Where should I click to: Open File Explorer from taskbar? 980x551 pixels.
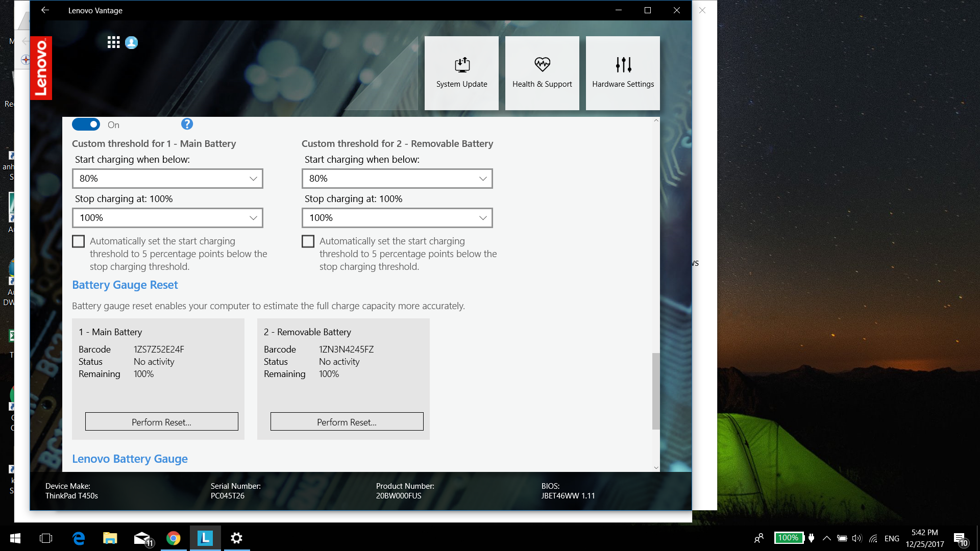pyautogui.click(x=110, y=538)
